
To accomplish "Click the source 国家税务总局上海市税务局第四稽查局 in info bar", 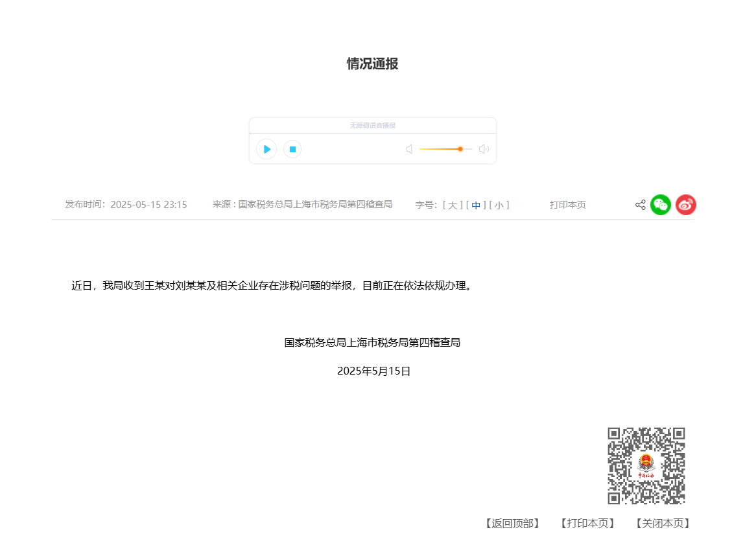I will [x=315, y=204].
